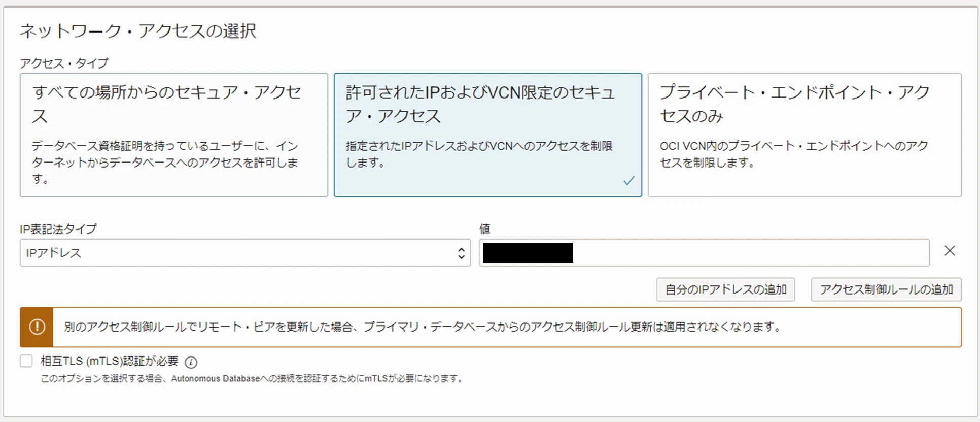Click into the 値 input field
Image resolution: width=980 pixels, height=422 pixels.
click(x=704, y=253)
